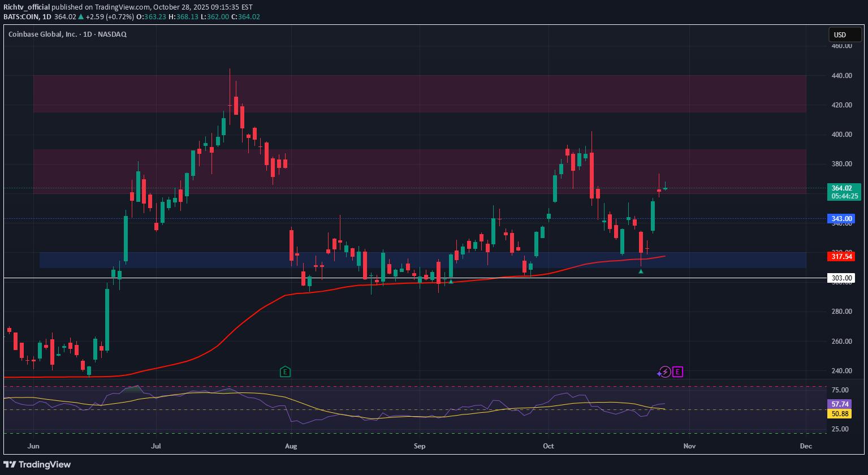This screenshot has width=868, height=475.
Task: Click the TradingView logo at bottom left
Action: pyautogui.click(x=37, y=464)
